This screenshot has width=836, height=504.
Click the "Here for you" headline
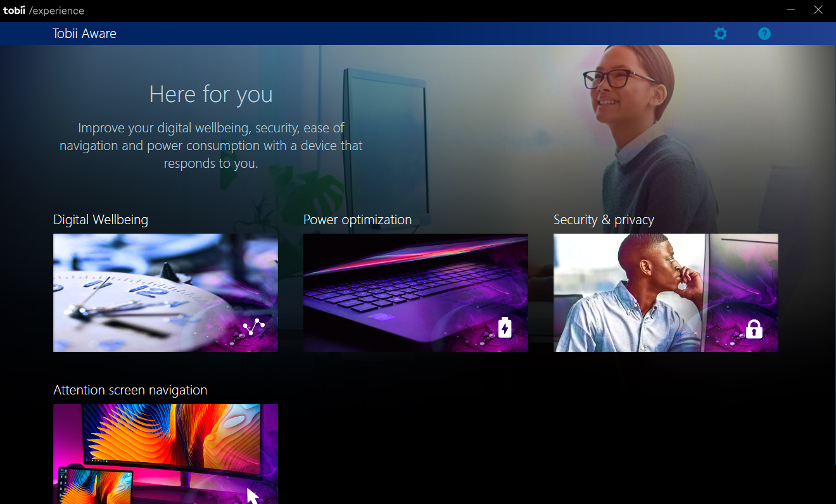tap(211, 94)
